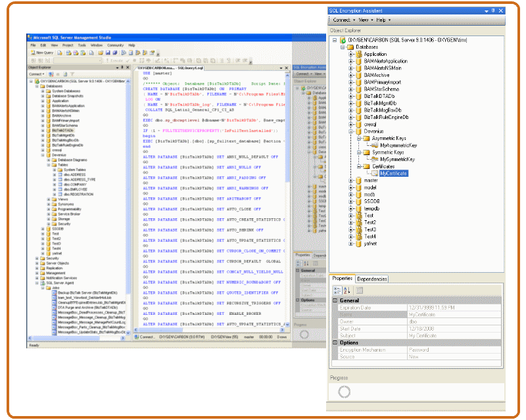Screen dimensions: 526x420
Task: Switch to the Properties tab
Action: [x=342, y=279]
